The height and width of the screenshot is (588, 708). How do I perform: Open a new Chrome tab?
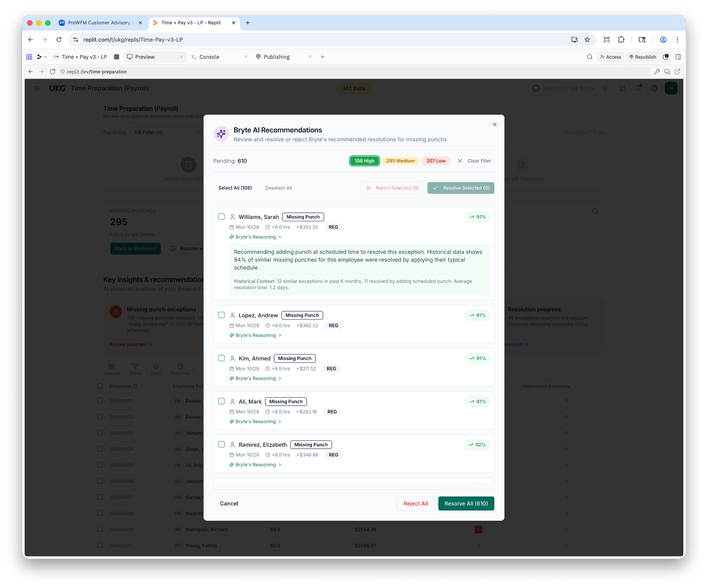point(248,23)
